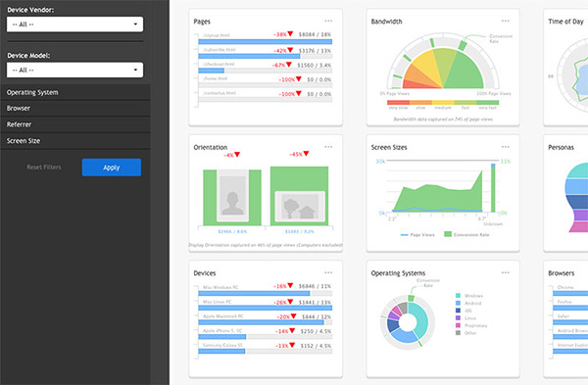588x385 pixels.
Task: Click the red arrow beside -16% in Devices
Action: coord(290,286)
